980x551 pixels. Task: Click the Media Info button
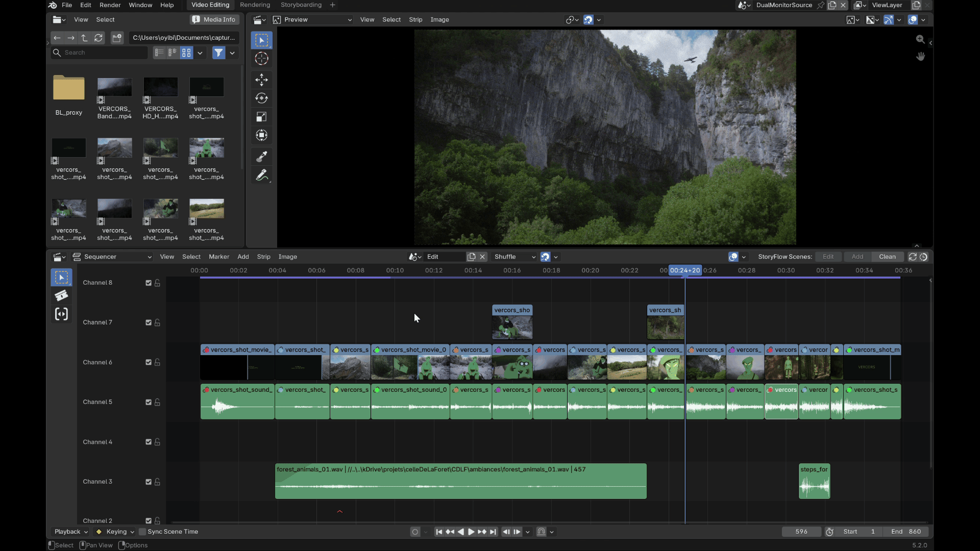(214, 19)
